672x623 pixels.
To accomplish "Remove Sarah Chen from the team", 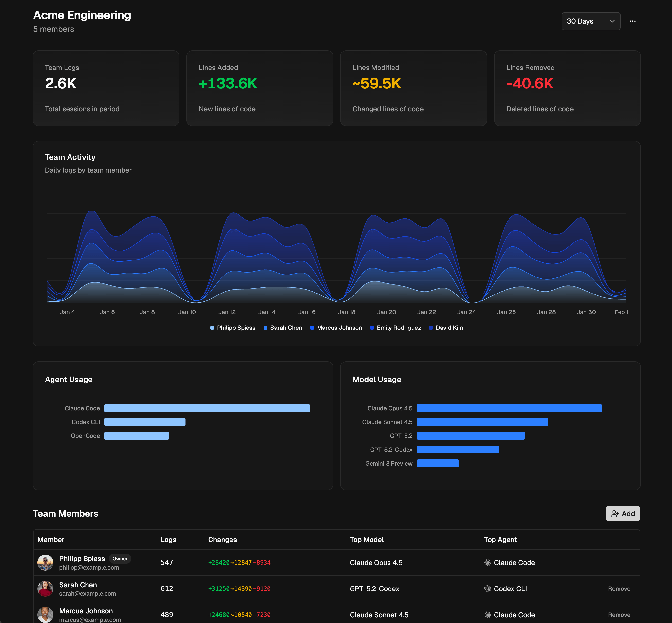I will (619, 588).
